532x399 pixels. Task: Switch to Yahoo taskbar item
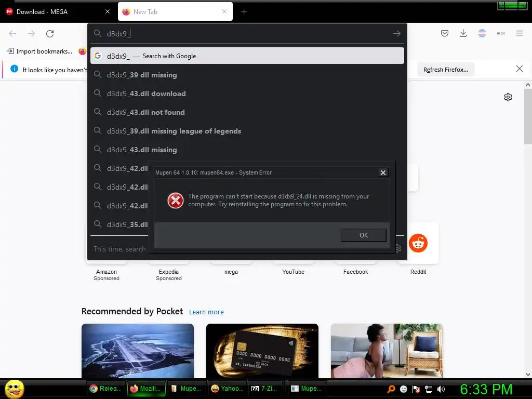[227, 389]
